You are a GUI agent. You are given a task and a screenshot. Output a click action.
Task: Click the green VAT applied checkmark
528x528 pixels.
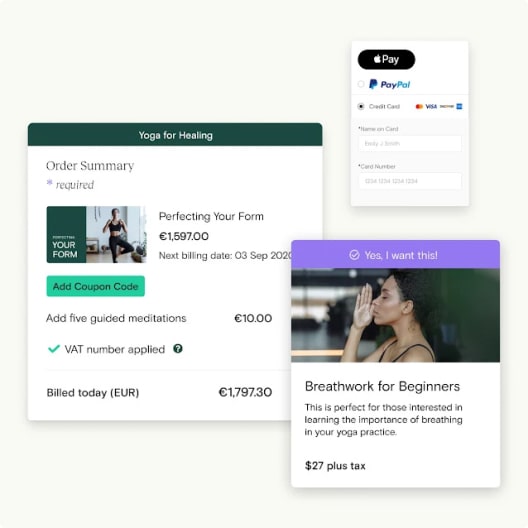(x=54, y=349)
